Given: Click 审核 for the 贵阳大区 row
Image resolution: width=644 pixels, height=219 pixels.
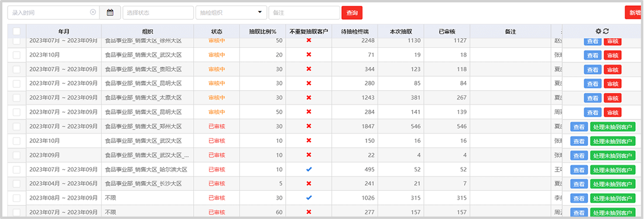Looking at the screenshot, I should point(612,70).
